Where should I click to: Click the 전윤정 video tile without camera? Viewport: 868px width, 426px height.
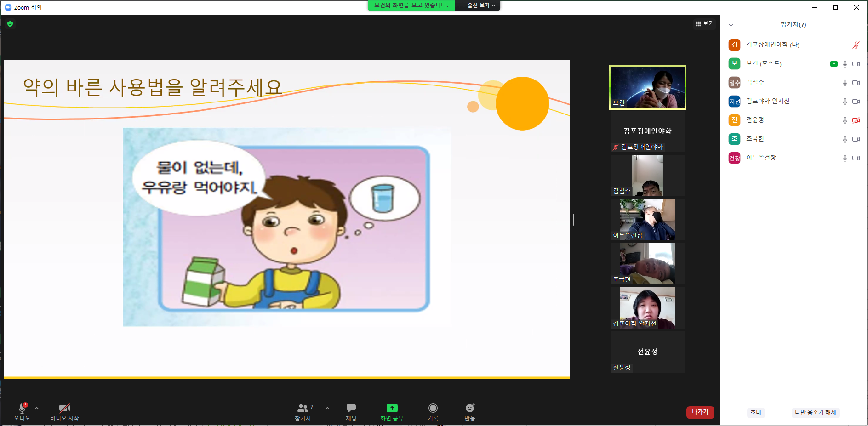click(648, 352)
